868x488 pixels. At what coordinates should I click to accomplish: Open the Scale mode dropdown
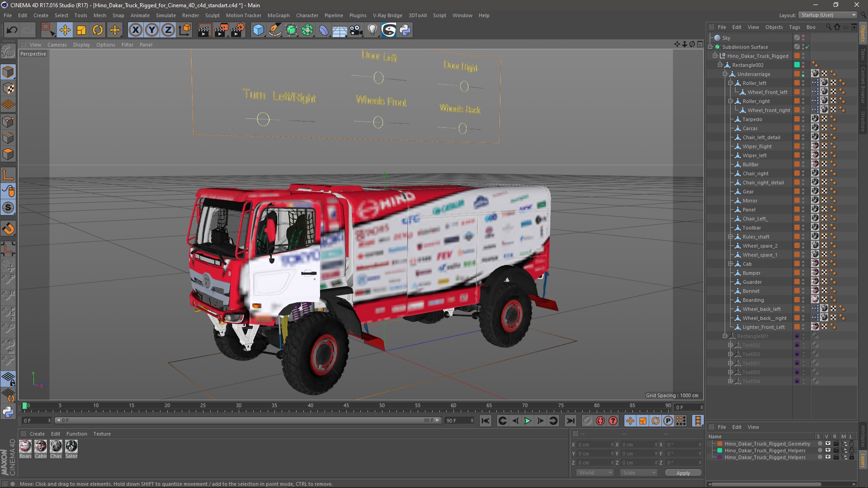click(638, 473)
